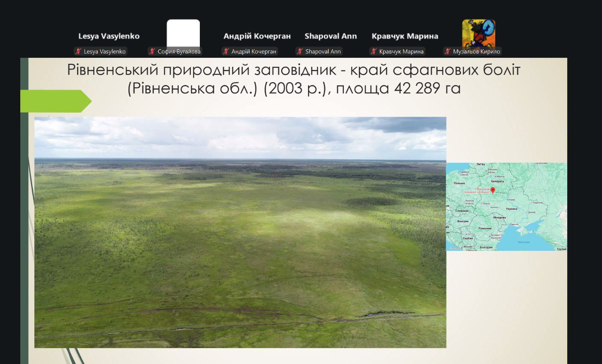602x364 pixels.
Task: Click the aerial sphagnum bog photograph
Action: 240,232
